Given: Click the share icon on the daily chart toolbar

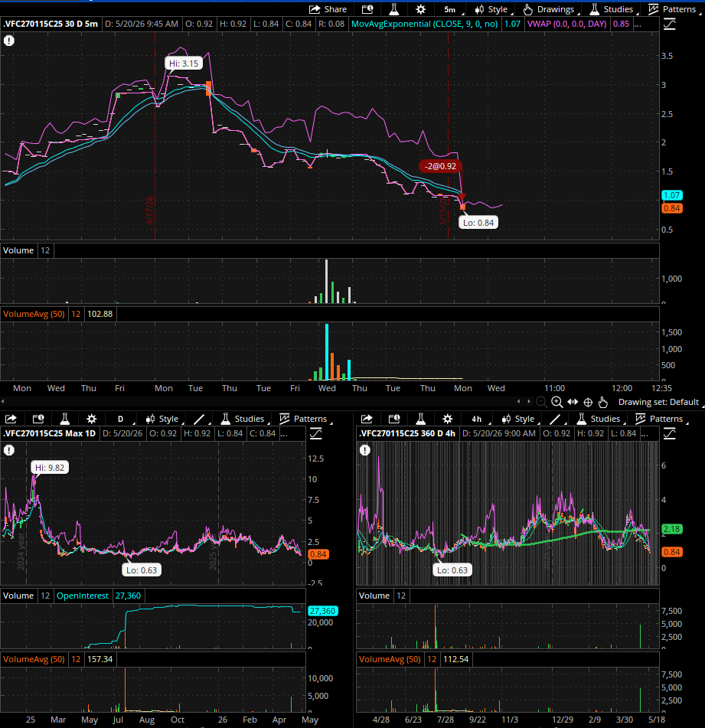Looking at the screenshot, I should (11, 419).
